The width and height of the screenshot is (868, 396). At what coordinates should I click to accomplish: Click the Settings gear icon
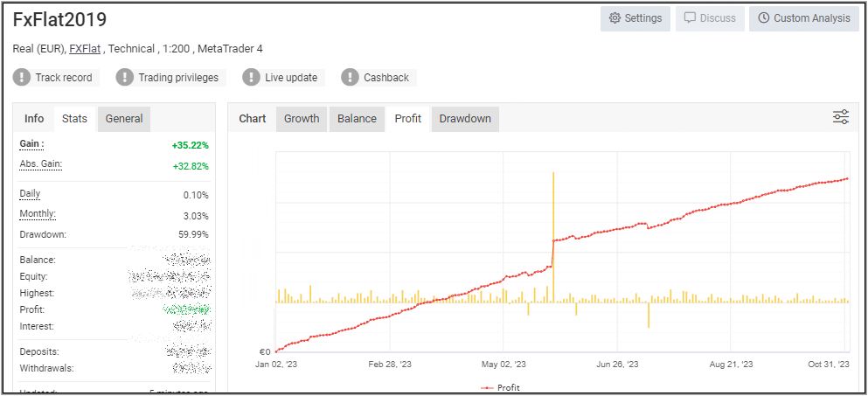[615, 18]
